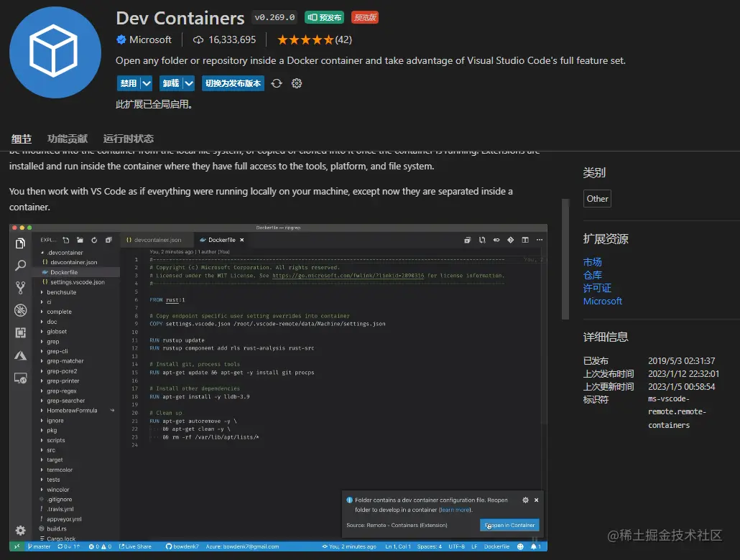This screenshot has width=740, height=560.
Task: Open the 卸载 dropdown arrow
Action: pyautogui.click(x=189, y=83)
